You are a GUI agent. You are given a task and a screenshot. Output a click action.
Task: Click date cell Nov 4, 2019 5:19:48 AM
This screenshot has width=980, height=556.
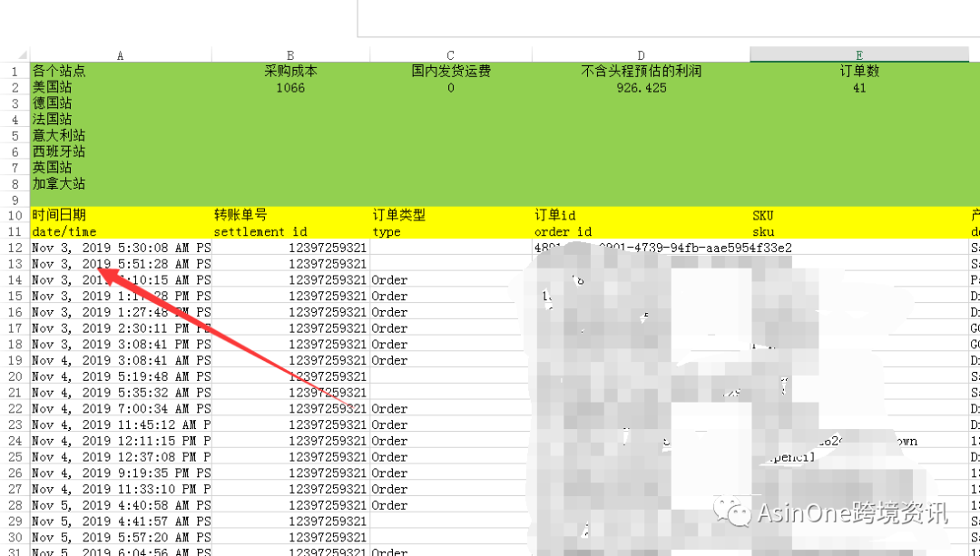[121, 376]
